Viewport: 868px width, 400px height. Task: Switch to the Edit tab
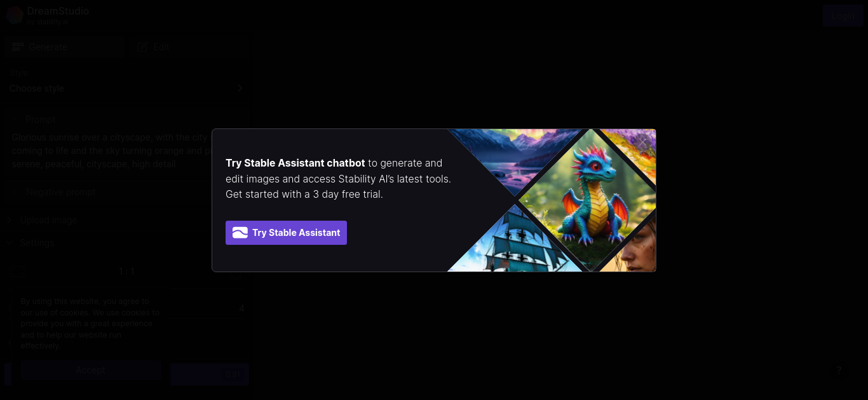pyautogui.click(x=189, y=47)
